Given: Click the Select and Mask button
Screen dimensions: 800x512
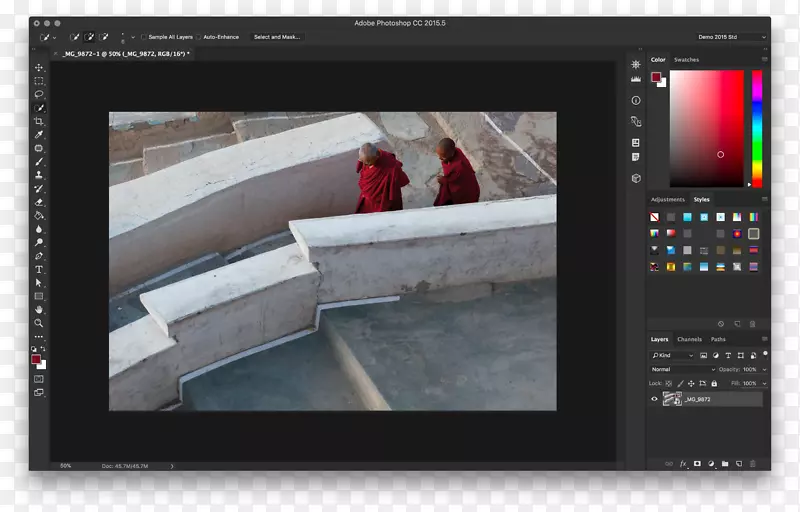Looking at the screenshot, I should pos(276,37).
